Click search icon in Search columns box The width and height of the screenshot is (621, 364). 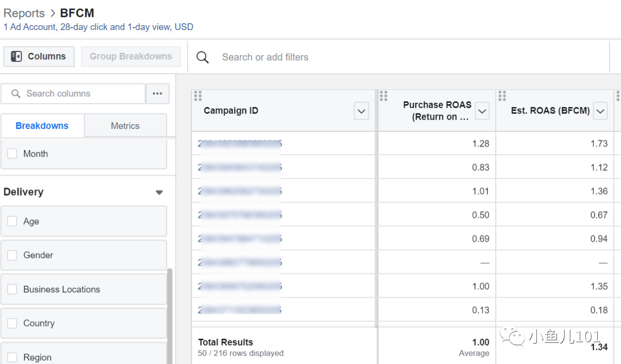16,94
